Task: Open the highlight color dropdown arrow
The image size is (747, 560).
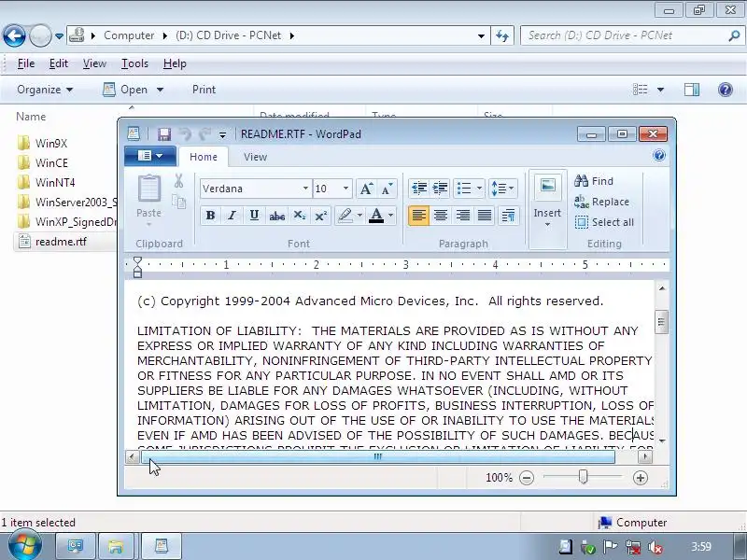Action: pyautogui.click(x=359, y=216)
